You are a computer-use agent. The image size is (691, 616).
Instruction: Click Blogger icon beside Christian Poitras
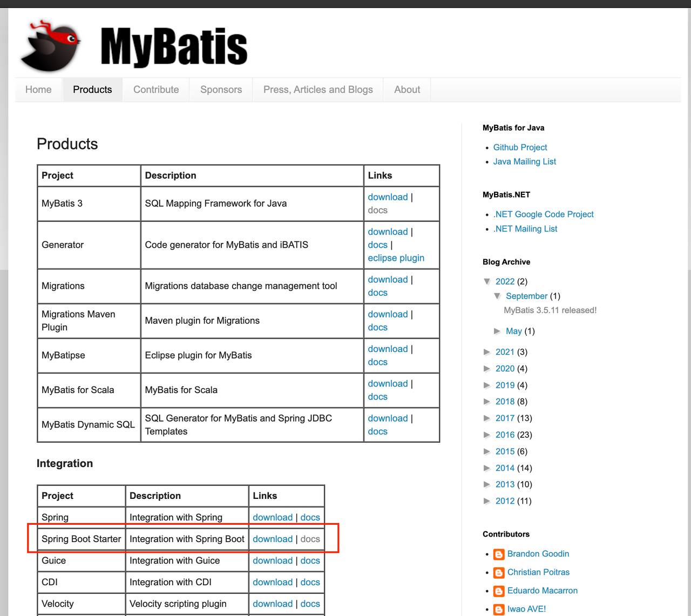pos(499,573)
